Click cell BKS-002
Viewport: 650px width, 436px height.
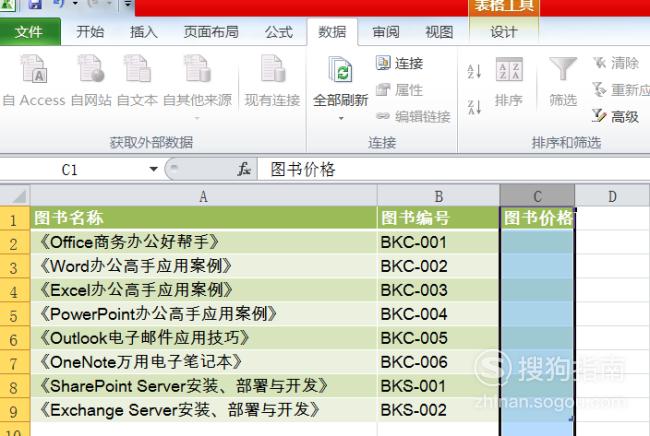click(439, 410)
